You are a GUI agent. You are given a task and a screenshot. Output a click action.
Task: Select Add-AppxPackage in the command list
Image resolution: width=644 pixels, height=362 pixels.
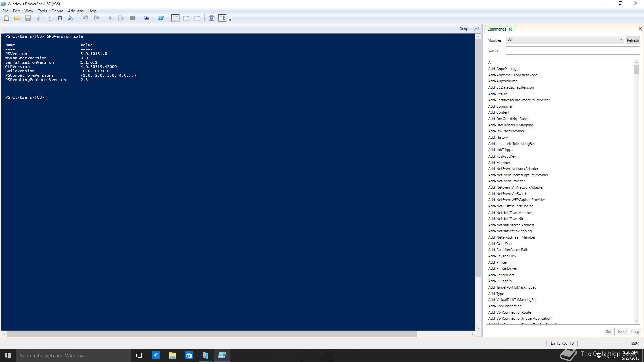(x=503, y=69)
